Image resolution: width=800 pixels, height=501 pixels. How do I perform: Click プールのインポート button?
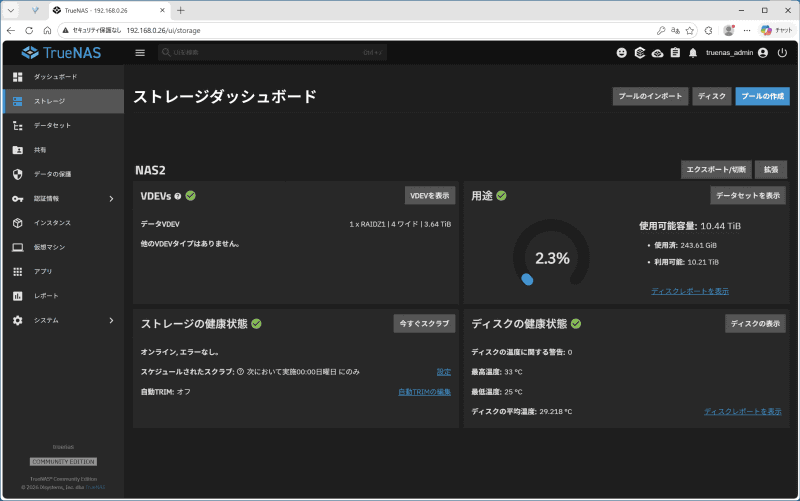point(651,96)
